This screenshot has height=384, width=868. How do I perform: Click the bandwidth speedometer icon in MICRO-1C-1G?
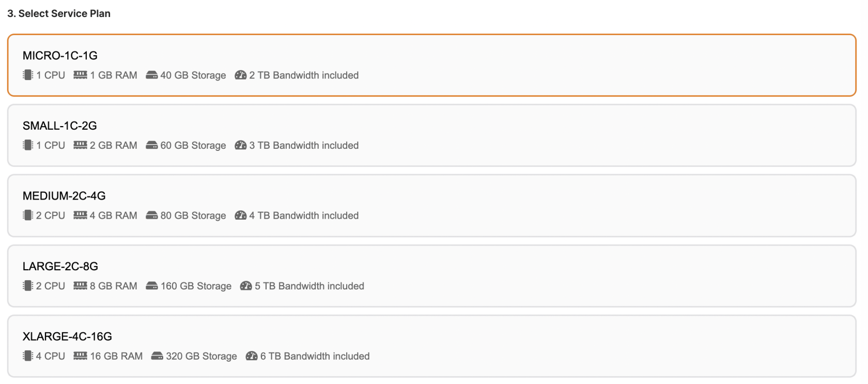pyautogui.click(x=240, y=75)
